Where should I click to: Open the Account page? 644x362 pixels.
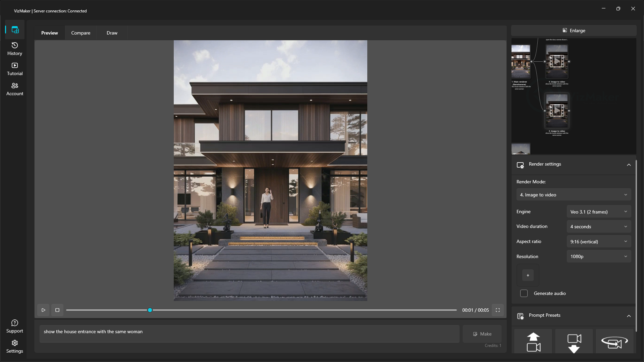14,89
